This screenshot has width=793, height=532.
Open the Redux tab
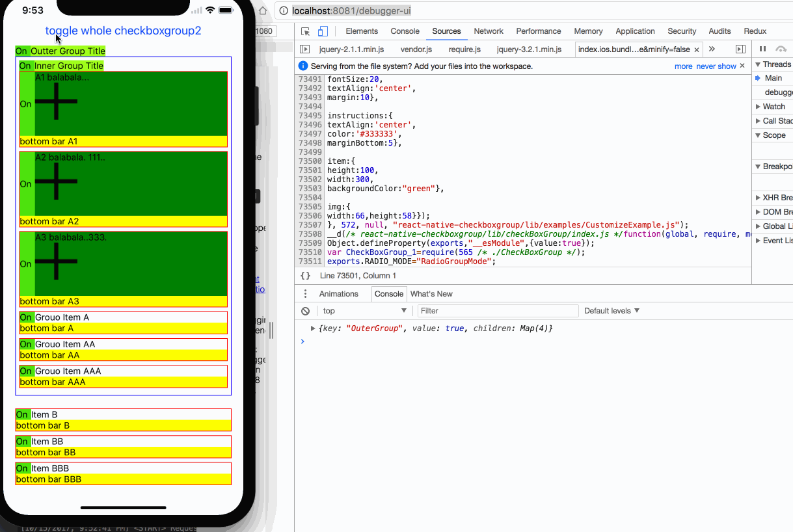(755, 31)
